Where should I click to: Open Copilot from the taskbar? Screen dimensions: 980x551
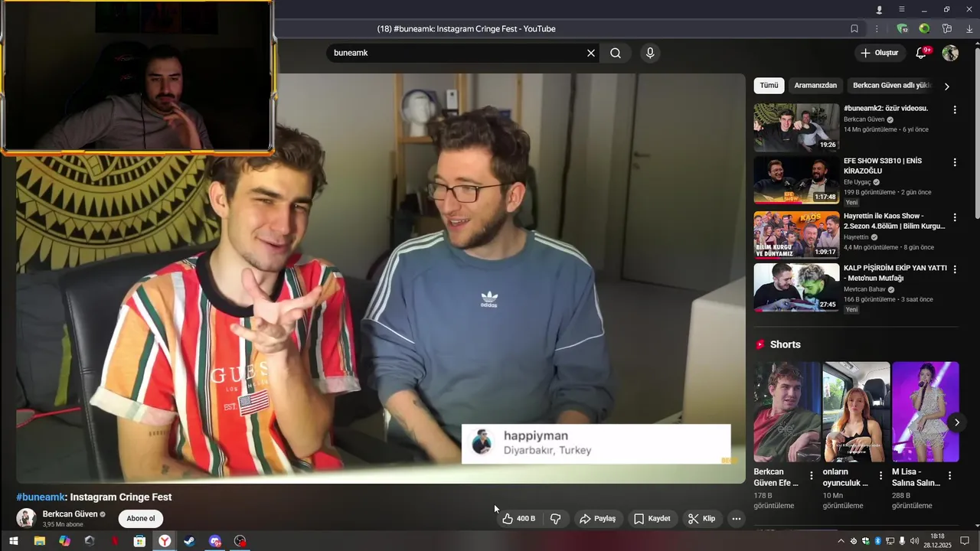pyautogui.click(x=64, y=541)
